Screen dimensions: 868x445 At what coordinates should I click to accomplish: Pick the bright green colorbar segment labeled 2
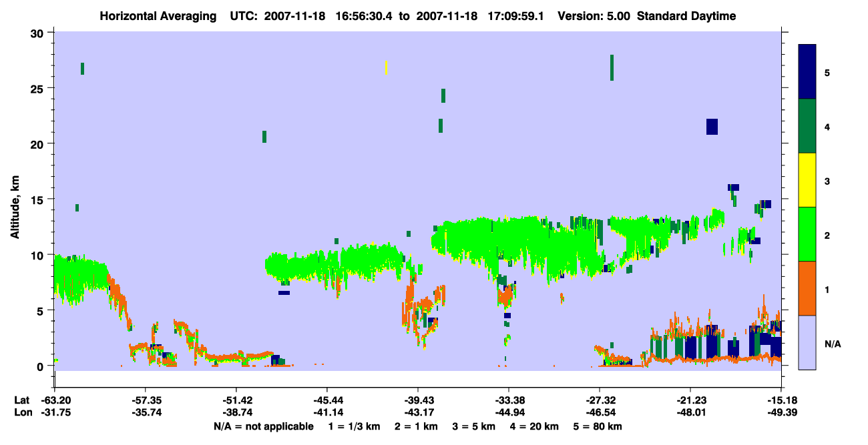point(807,234)
